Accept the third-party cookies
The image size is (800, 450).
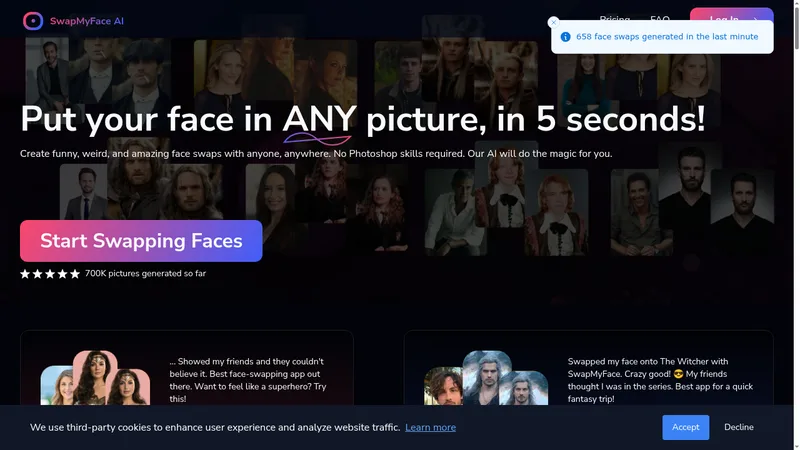[x=685, y=427]
